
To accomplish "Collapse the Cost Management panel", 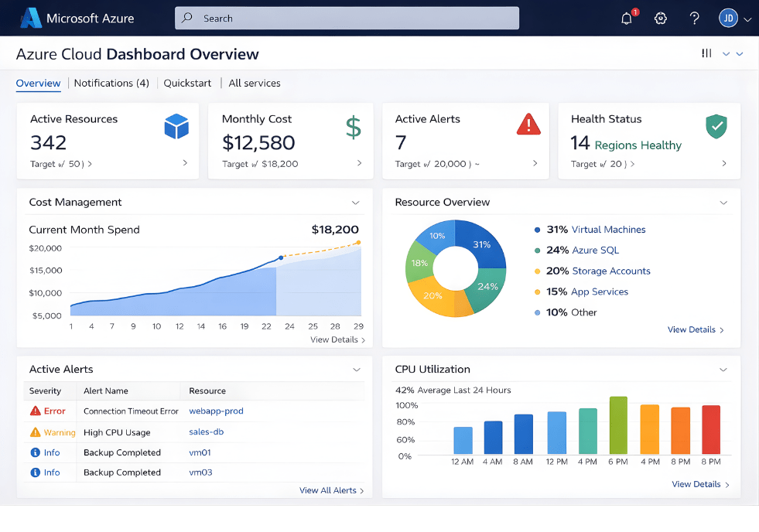I will 356,203.
